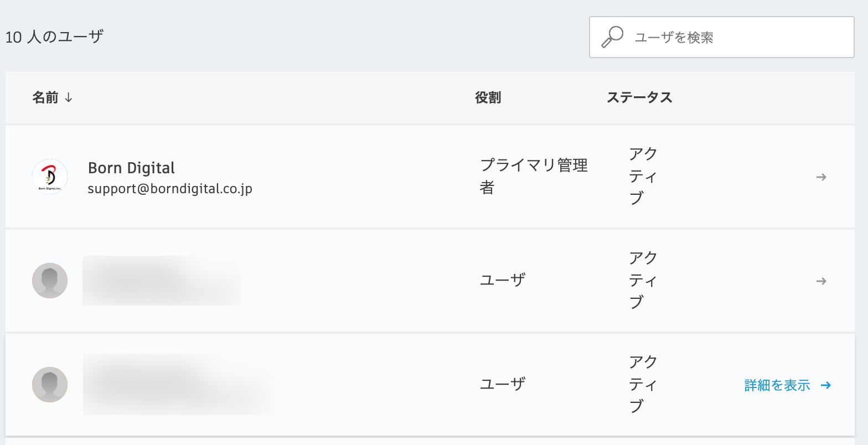Click the blue arrow beside 詳細を表示
This screenshot has height=445, width=868.
click(x=825, y=385)
